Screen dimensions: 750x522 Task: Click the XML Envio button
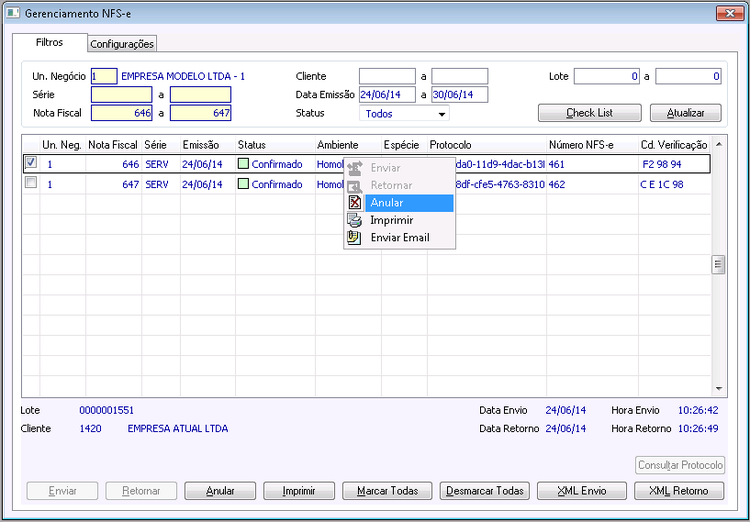click(x=582, y=491)
